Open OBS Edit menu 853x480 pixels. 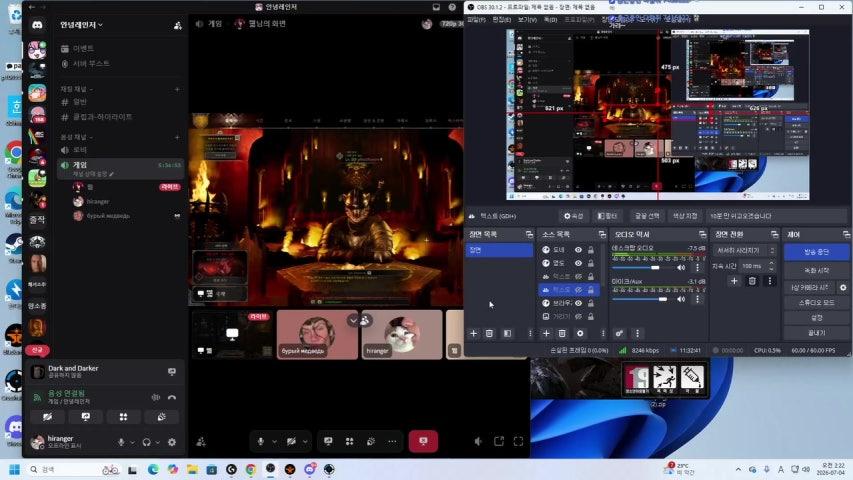[502, 20]
